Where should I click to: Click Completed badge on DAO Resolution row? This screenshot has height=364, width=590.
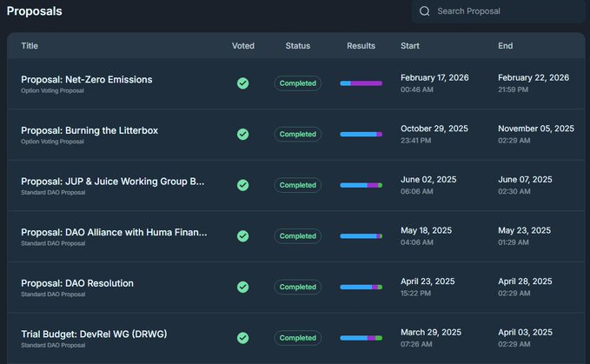point(298,287)
